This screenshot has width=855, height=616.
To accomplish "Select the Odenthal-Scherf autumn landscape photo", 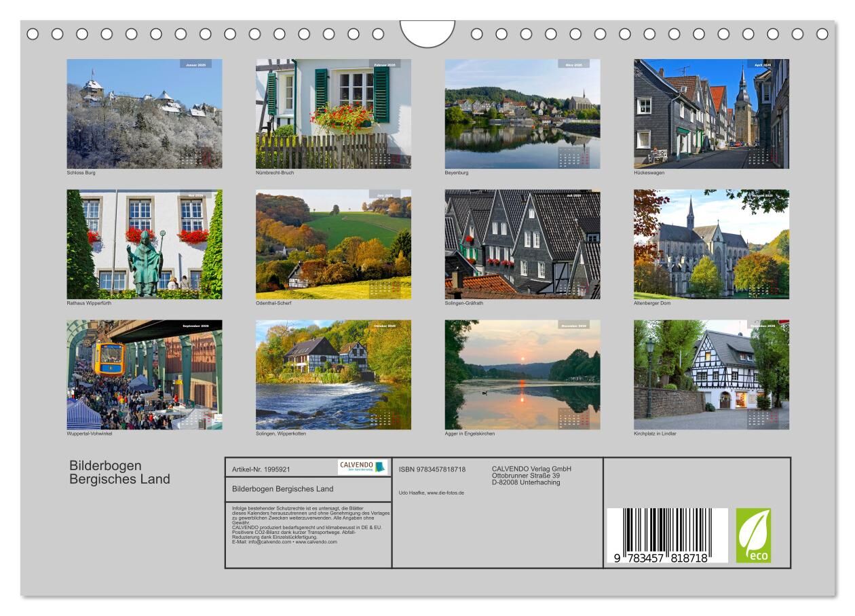I will tap(333, 244).
